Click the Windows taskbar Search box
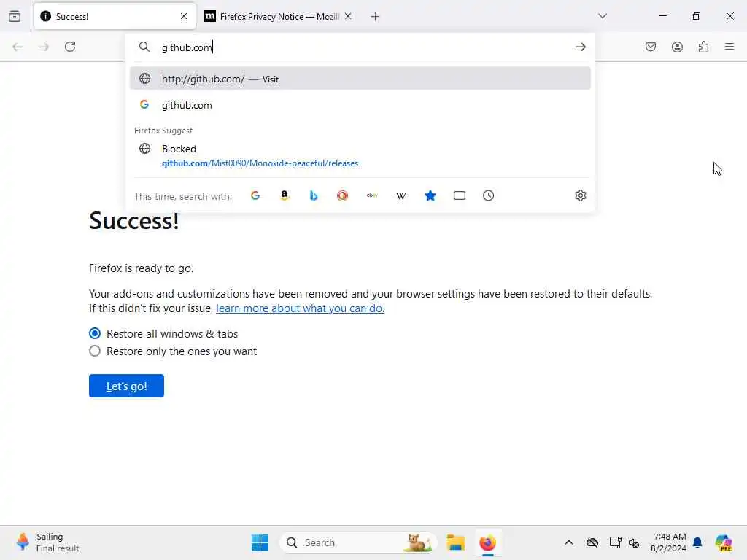Screen dimensions: 747x560 (358, 542)
